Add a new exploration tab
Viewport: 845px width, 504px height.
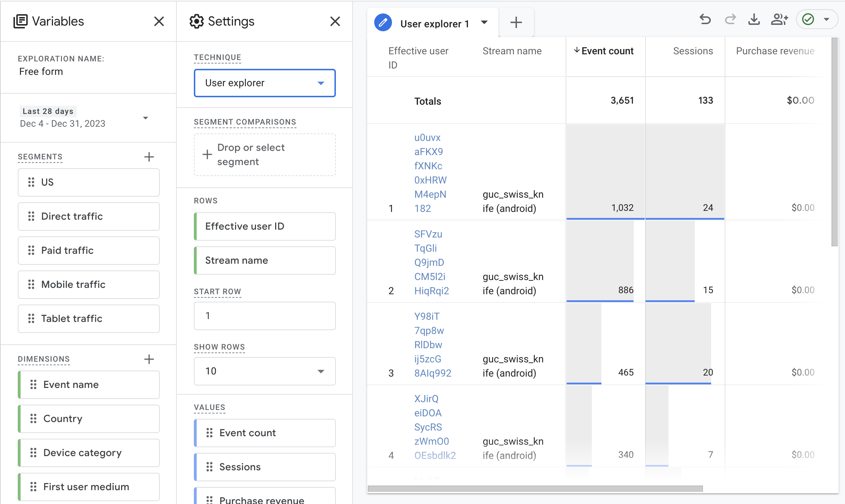pyautogui.click(x=516, y=23)
